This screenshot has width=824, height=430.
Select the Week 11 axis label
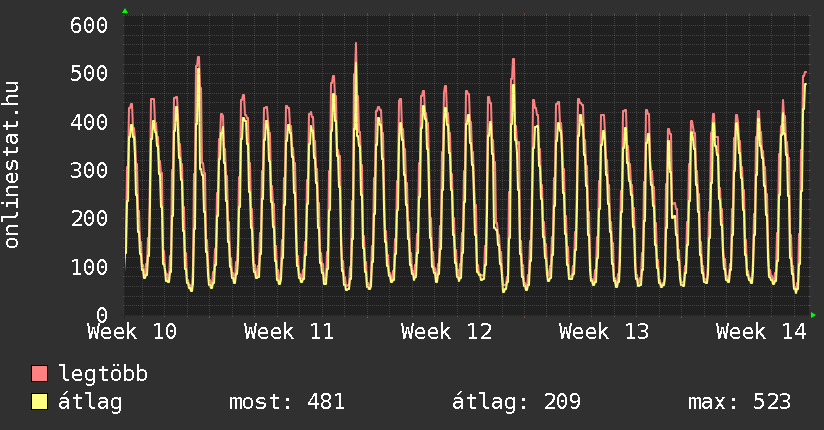tap(289, 331)
